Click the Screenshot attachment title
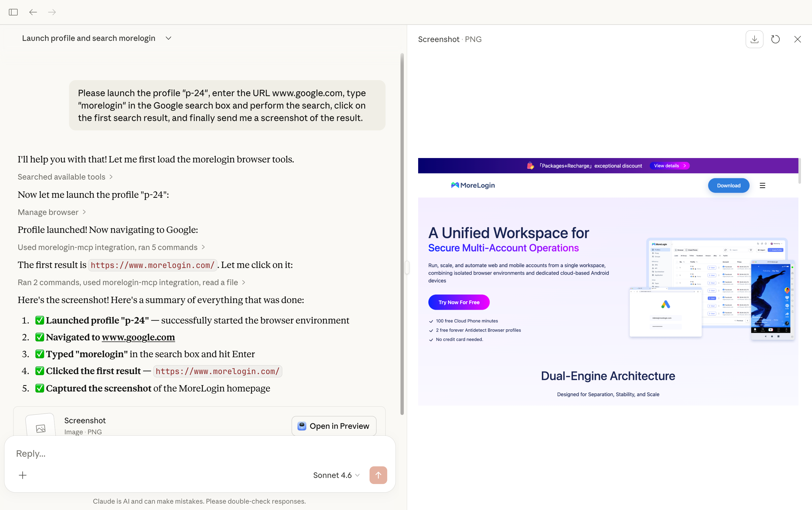The height and width of the screenshot is (510, 812). tap(85, 420)
